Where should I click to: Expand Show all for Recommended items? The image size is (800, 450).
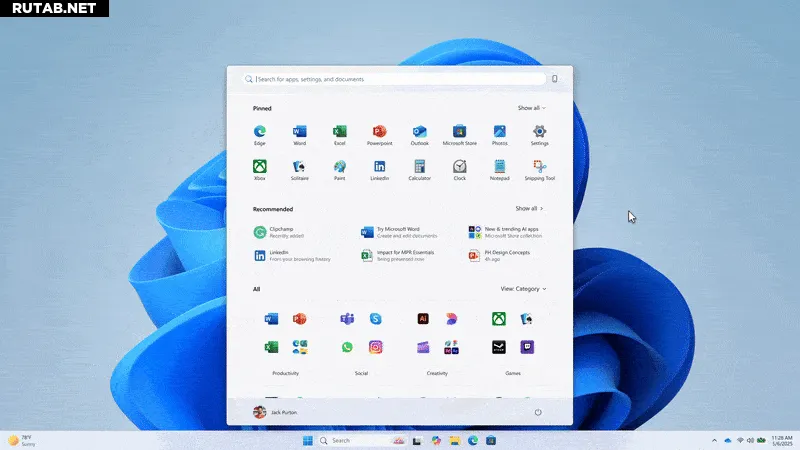(x=529, y=209)
